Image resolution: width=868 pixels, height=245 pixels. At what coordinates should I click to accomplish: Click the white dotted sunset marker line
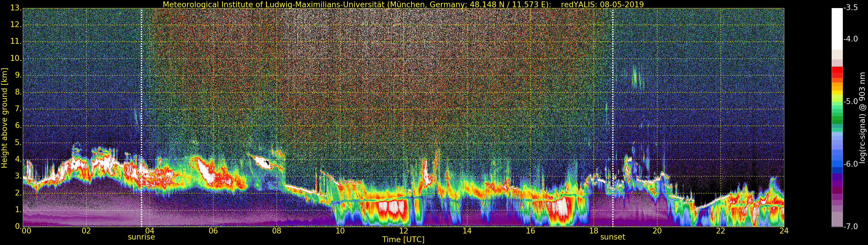[613, 117]
